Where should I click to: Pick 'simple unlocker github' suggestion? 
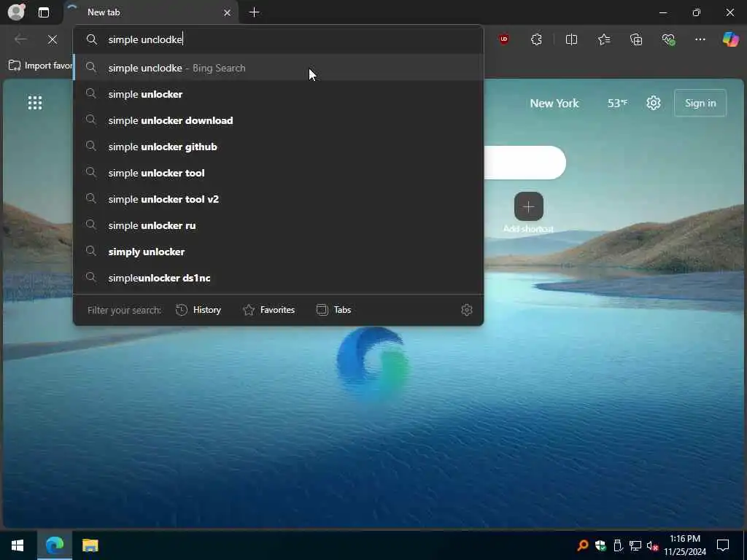click(278, 147)
